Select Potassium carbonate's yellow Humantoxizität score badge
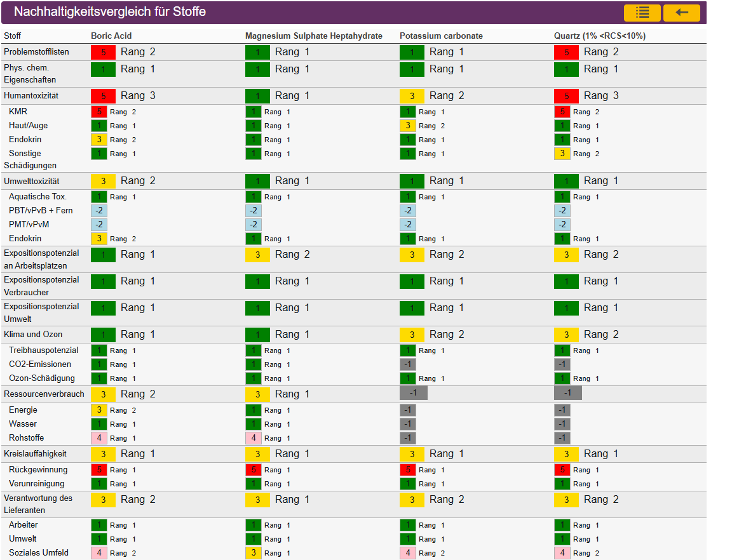Viewport: 732px width, 560px height. [412, 96]
